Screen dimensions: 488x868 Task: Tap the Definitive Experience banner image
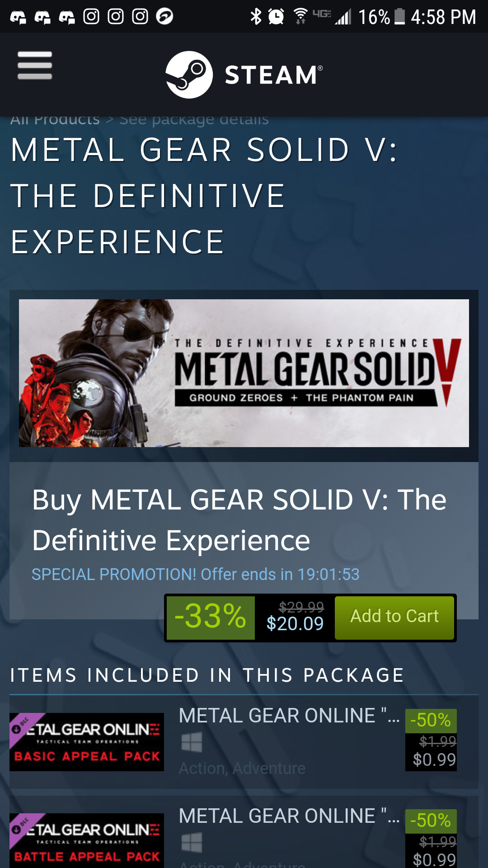(244, 373)
